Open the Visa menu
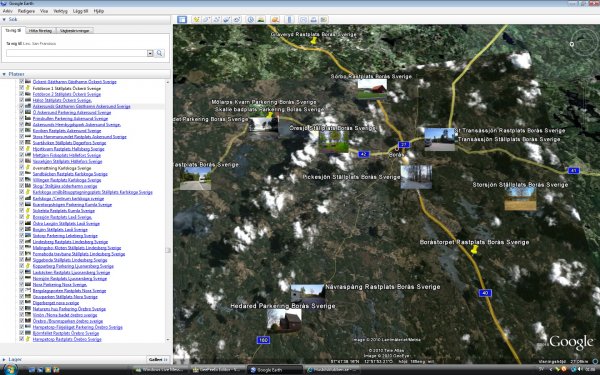 click(44, 11)
